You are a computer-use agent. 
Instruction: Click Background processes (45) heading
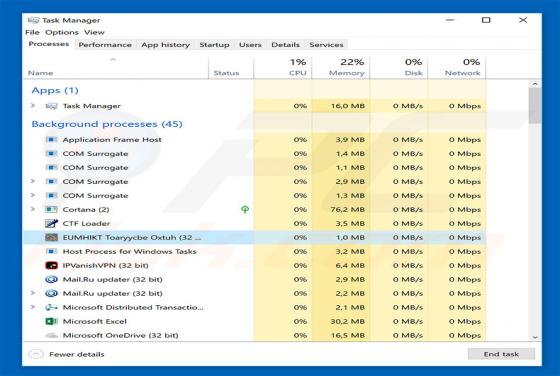pos(107,124)
